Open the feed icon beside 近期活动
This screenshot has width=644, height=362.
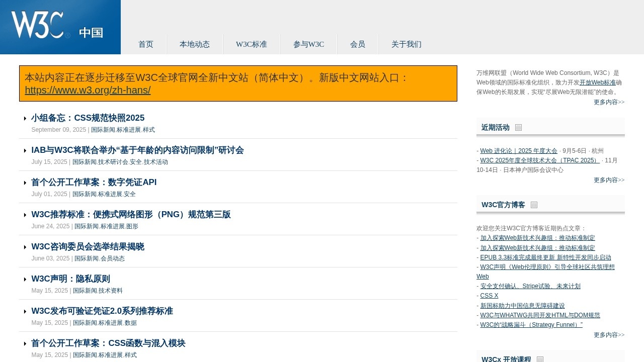tap(518, 127)
